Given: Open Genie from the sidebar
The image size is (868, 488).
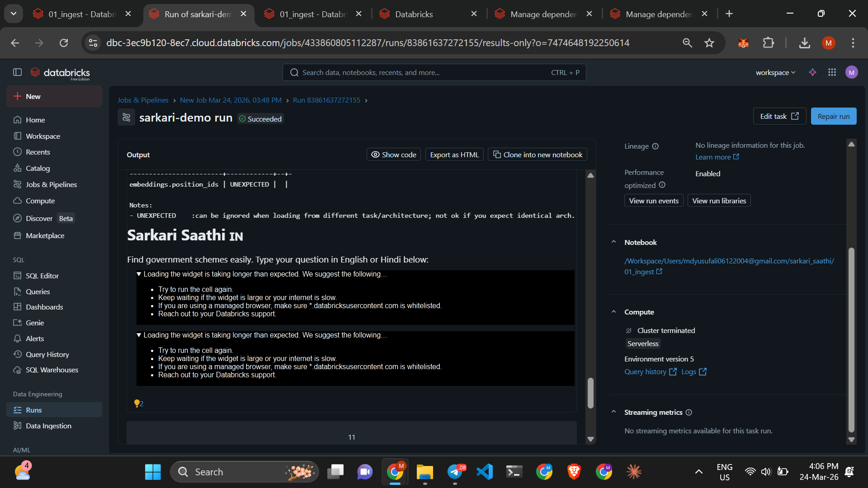Looking at the screenshot, I should (34, 323).
